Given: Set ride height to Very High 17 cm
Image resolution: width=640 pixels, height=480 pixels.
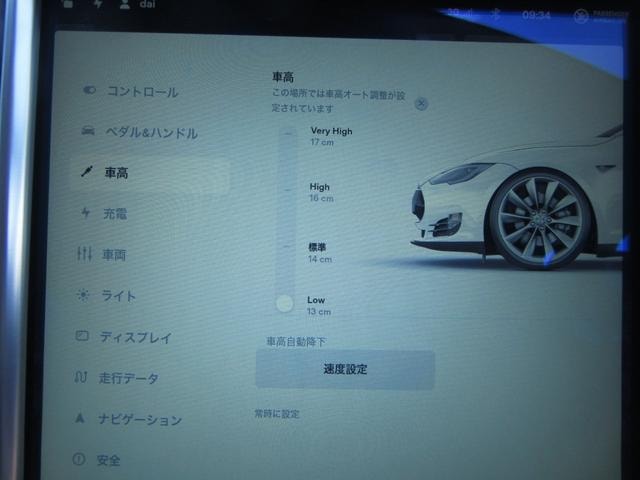Looking at the screenshot, I should coord(331,136).
